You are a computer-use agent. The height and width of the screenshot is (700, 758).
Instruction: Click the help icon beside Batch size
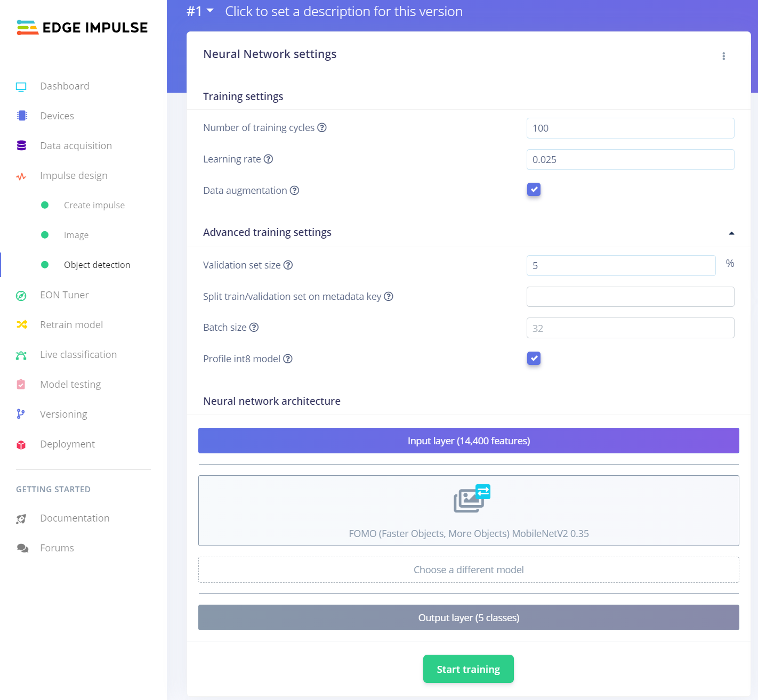[254, 327]
